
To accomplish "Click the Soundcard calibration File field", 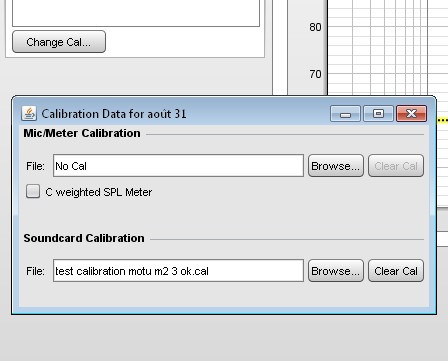I will click(x=178, y=271).
